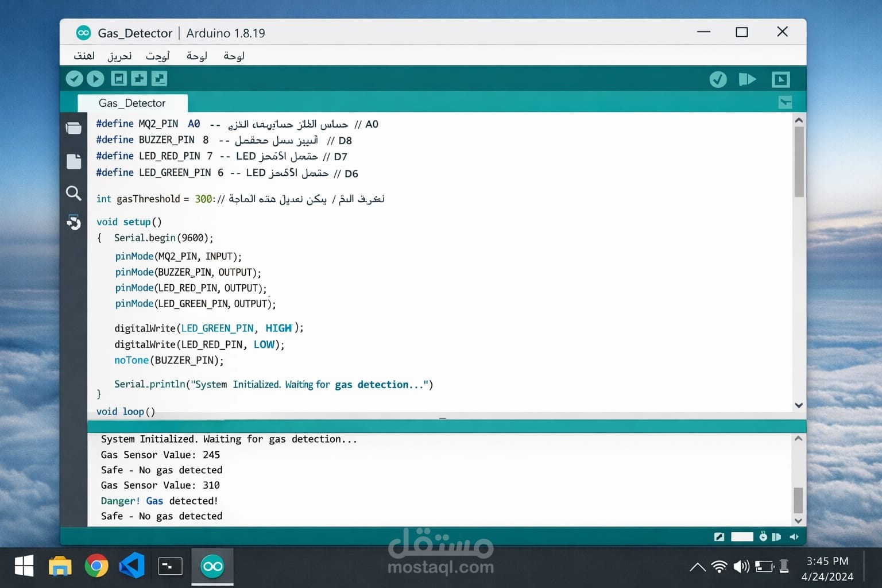The height and width of the screenshot is (588, 882).
Task: Click the console scrollbar thumb
Action: [798, 500]
